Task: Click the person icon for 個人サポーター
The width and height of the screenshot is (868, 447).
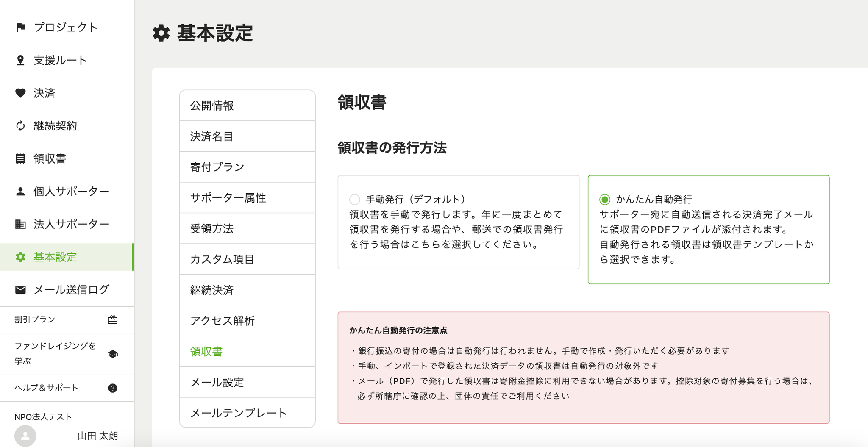Action: tap(20, 192)
